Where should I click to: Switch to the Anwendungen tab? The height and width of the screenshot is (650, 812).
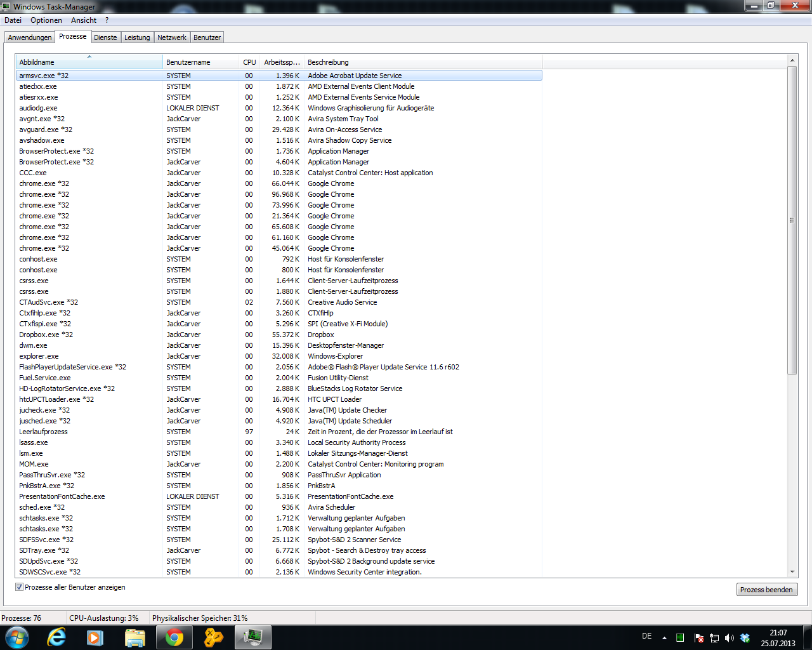30,37
